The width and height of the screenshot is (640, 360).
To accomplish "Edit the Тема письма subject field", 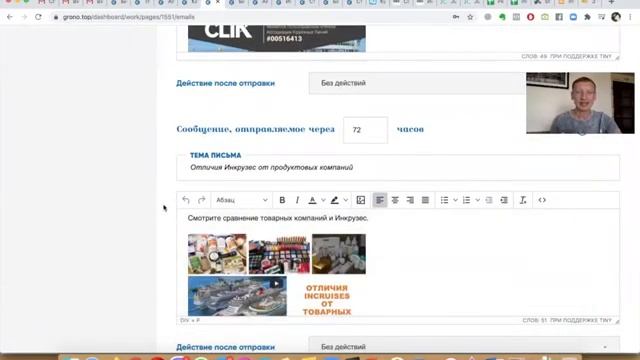I will [398, 168].
